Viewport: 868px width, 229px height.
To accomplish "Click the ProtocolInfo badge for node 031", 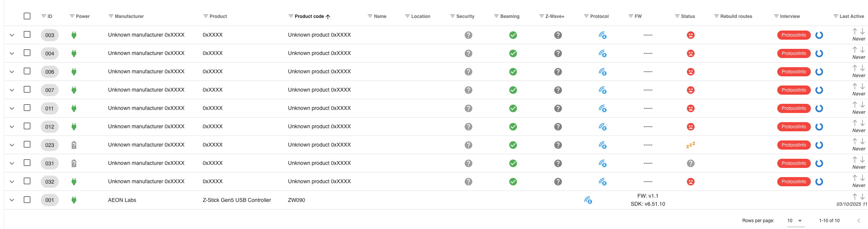I will (x=794, y=163).
